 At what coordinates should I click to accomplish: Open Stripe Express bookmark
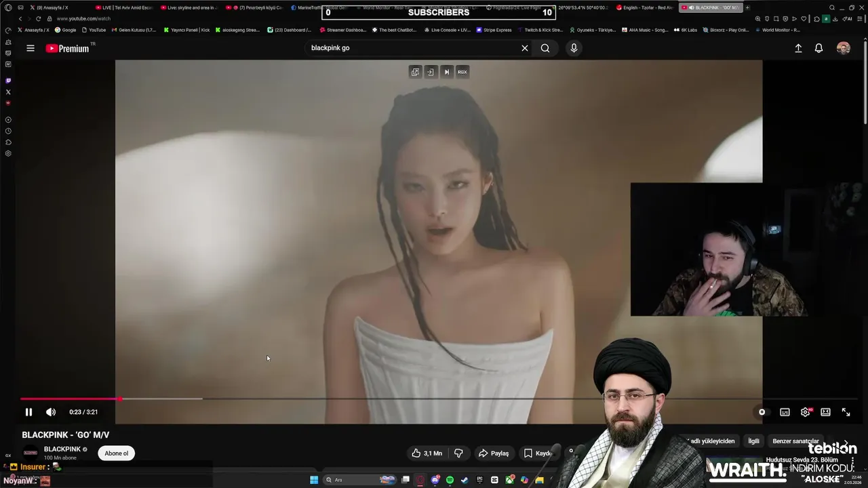(x=494, y=30)
